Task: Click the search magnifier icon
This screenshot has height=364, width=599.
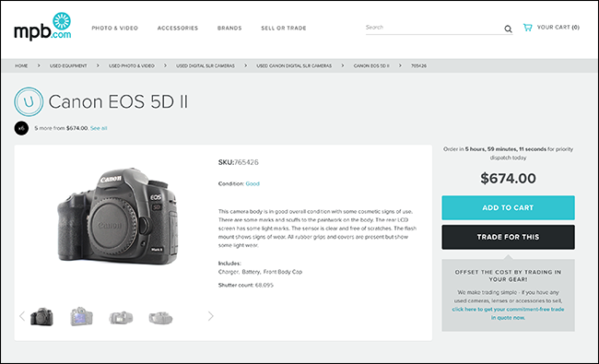Action: coord(508,29)
